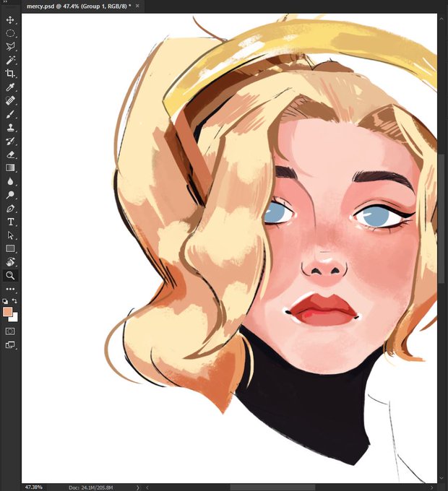Open the status bar info arrow menu
This screenshot has height=491, width=448.
[138, 487]
